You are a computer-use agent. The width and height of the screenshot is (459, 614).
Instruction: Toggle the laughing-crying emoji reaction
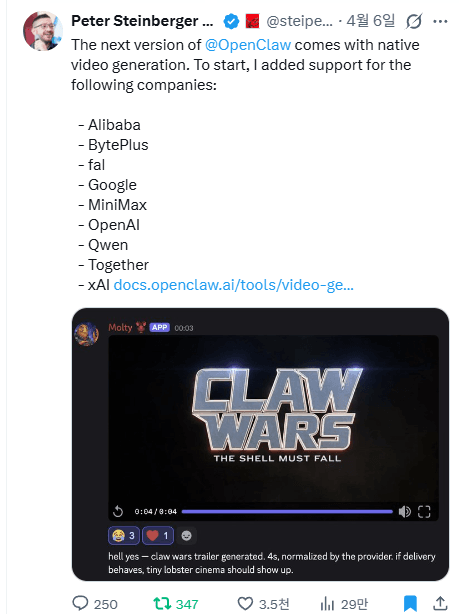(124, 535)
